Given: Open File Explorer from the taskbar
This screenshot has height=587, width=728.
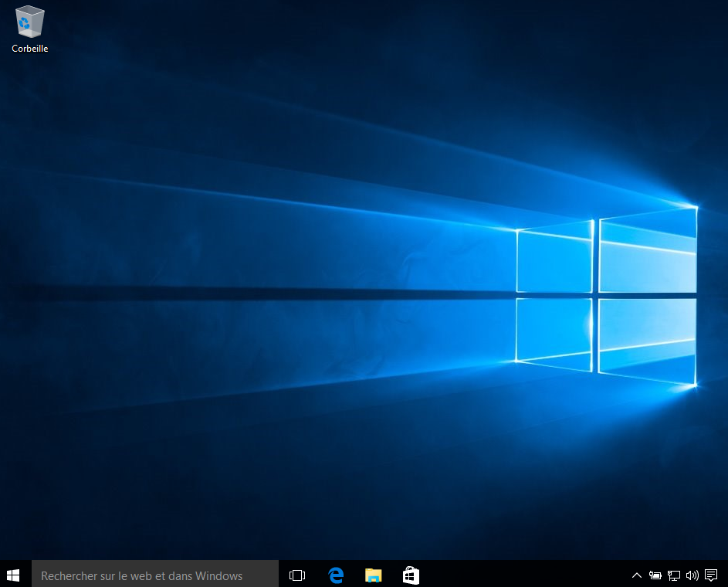Looking at the screenshot, I should coord(374,575).
